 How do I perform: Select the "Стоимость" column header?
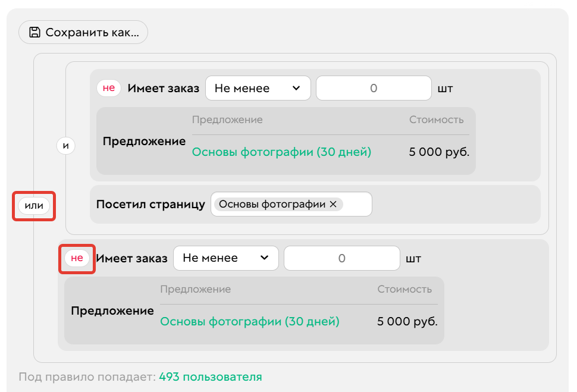(x=435, y=119)
